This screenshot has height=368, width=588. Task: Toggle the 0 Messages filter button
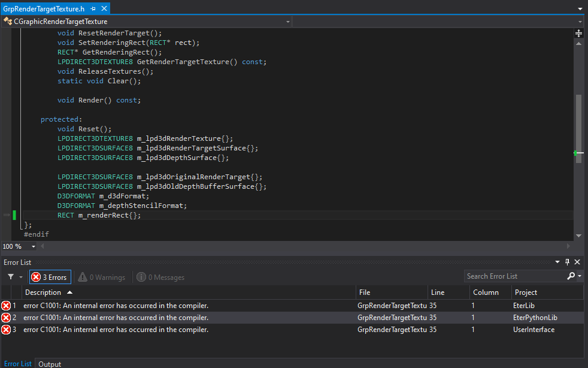[x=160, y=277]
